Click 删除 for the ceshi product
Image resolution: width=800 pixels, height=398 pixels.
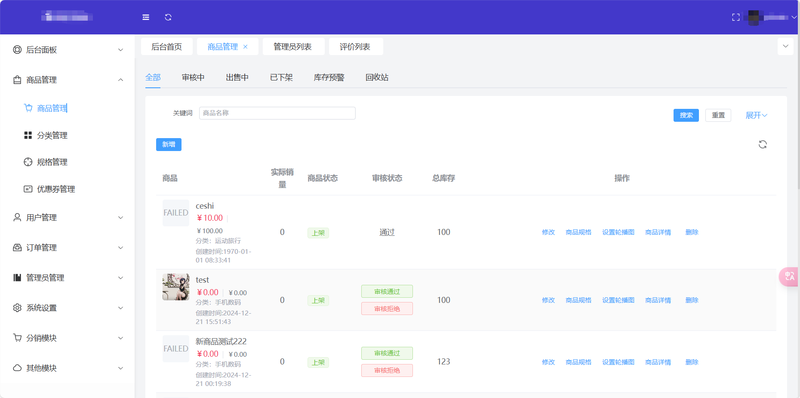point(692,232)
